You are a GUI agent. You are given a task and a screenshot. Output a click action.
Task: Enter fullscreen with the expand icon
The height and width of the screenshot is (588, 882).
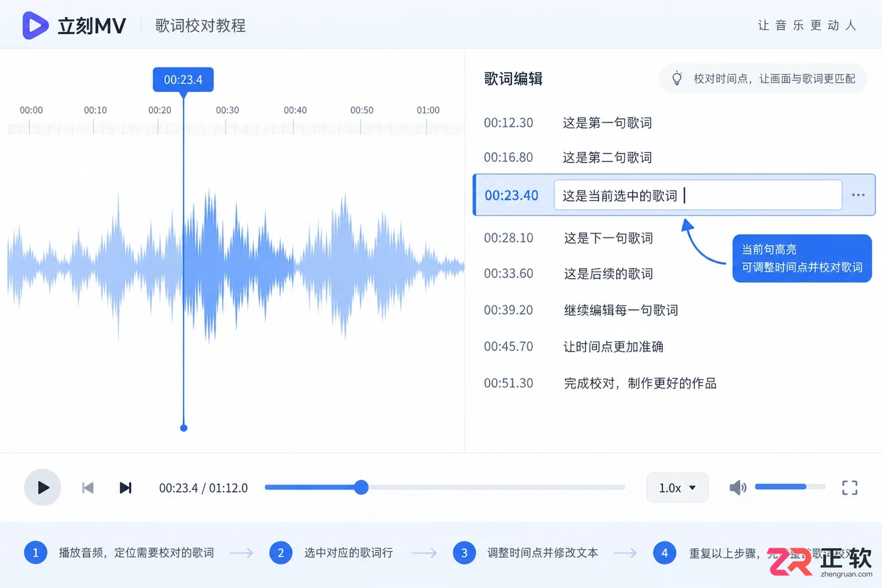pyautogui.click(x=850, y=488)
